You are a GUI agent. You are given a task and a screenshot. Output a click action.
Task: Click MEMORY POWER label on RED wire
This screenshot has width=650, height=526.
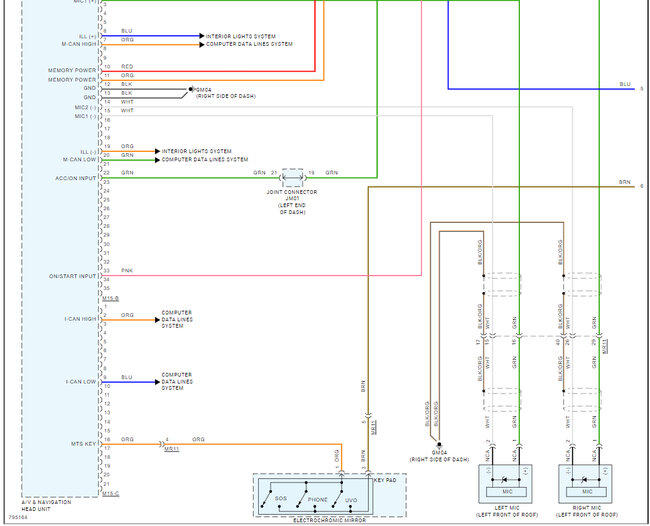pos(72,70)
